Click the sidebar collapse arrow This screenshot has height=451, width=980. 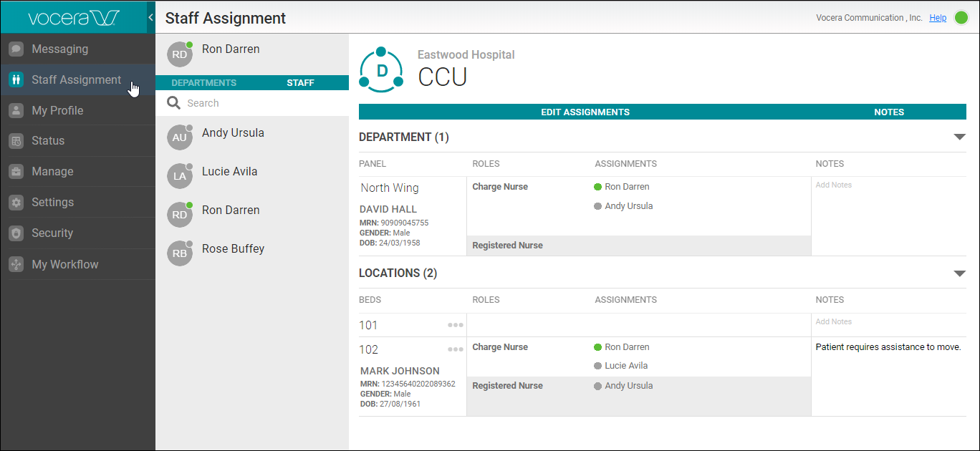point(150,16)
